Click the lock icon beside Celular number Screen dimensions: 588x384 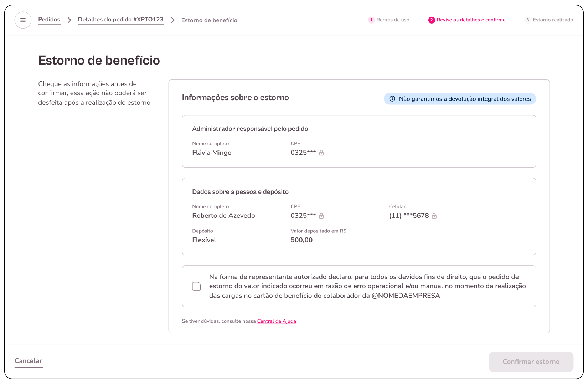pos(434,216)
